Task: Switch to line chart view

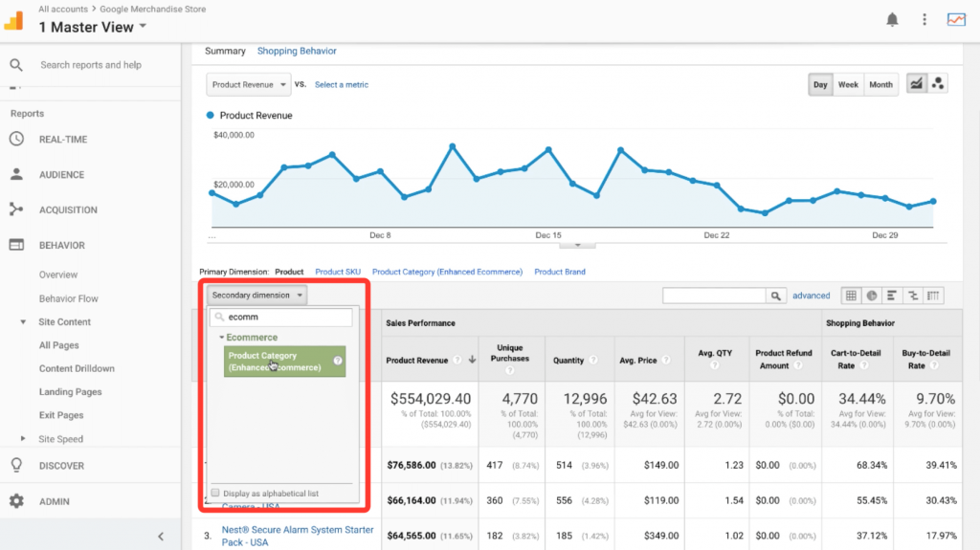Action: point(916,84)
